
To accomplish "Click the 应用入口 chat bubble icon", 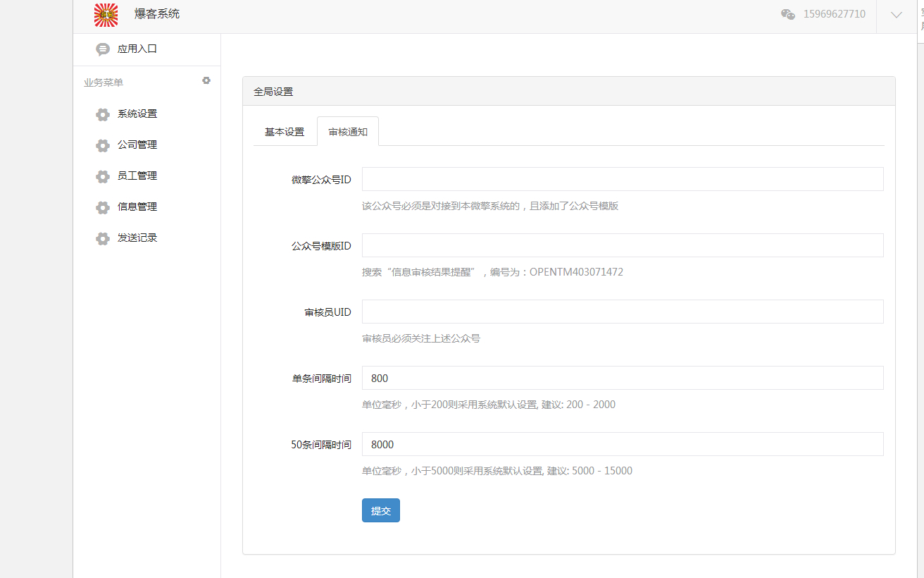I will (103, 49).
